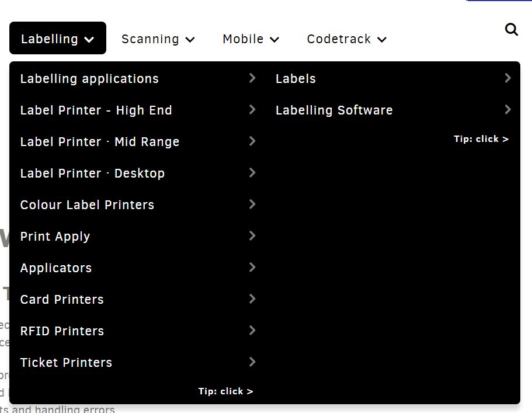Open Labelling Software menu entry

[334, 110]
